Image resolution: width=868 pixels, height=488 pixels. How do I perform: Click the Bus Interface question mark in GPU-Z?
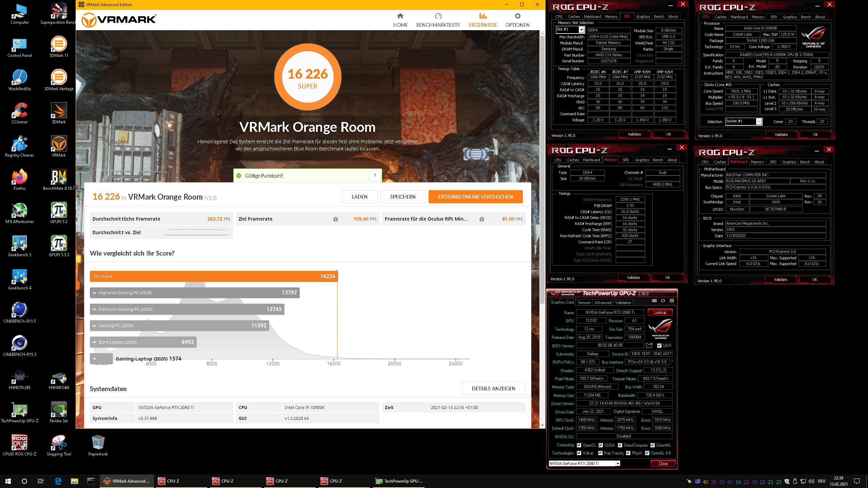[672, 362]
